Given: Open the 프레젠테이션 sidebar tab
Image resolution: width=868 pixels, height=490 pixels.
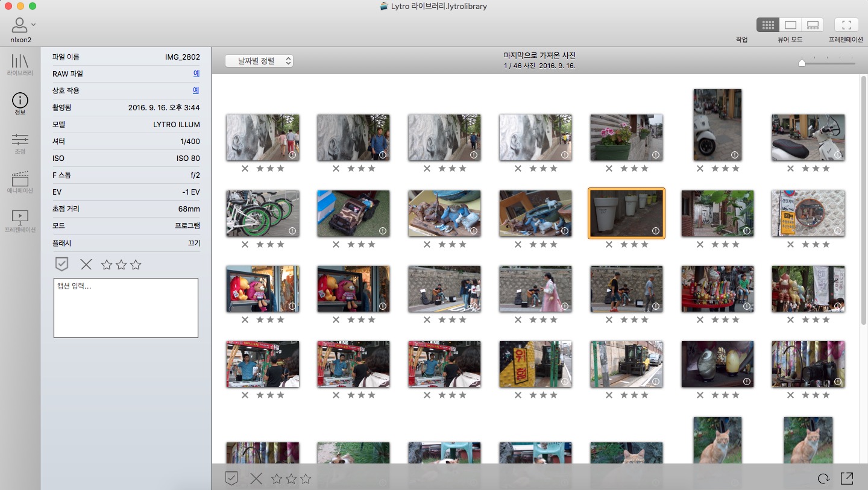Looking at the screenshot, I should 20,221.
